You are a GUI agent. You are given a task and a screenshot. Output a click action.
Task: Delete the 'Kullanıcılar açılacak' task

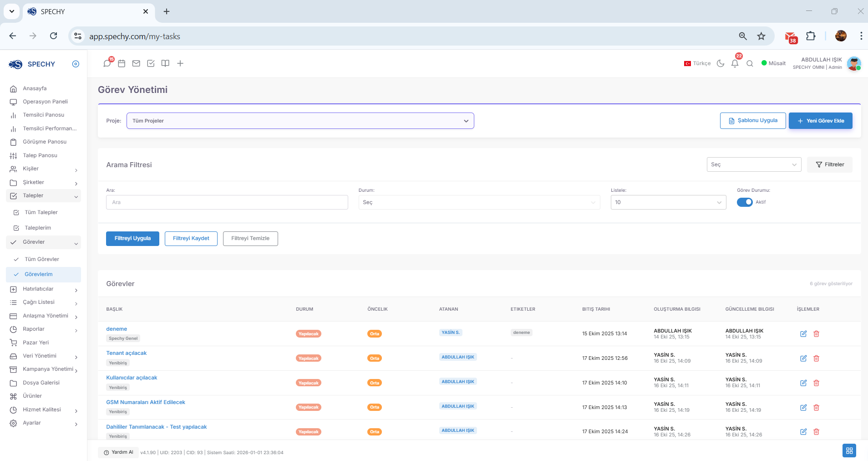817,383
